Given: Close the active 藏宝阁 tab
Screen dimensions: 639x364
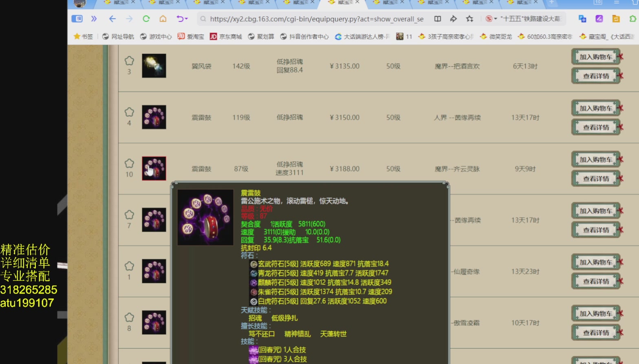Looking at the screenshot, I should coord(357,2).
